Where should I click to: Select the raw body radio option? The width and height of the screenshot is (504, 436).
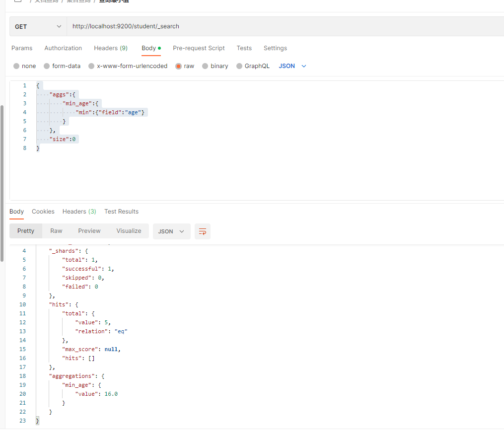(x=178, y=66)
